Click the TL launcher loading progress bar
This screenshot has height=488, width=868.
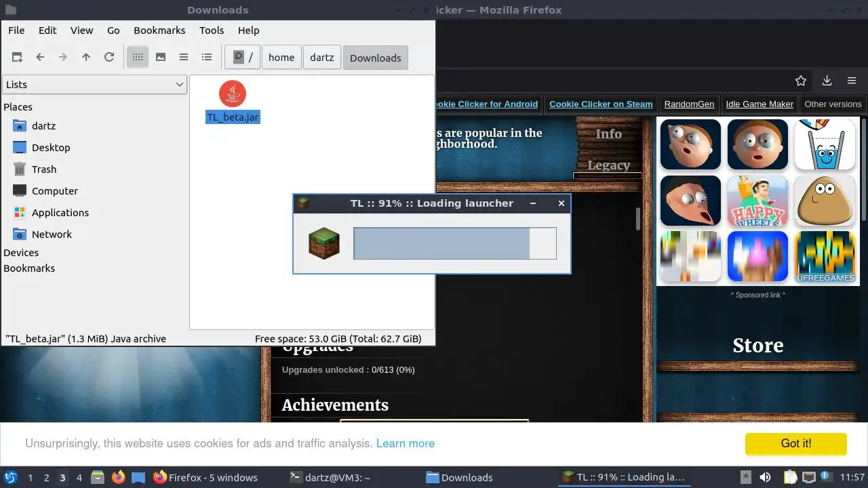click(x=455, y=243)
